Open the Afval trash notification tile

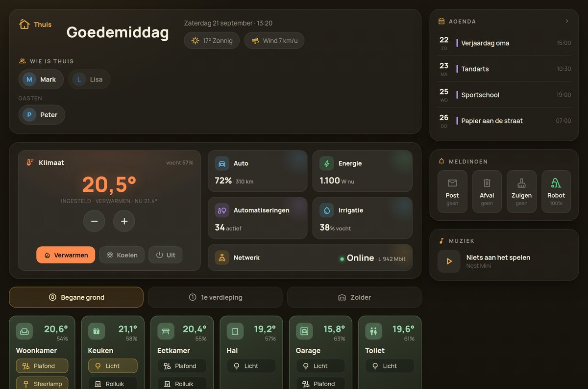point(487,191)
